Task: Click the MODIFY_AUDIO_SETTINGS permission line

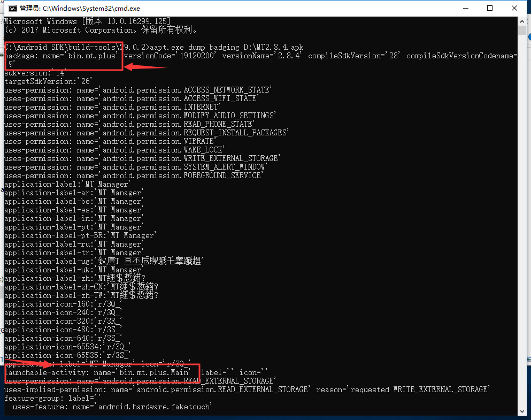Action: [x=140, y=116]
